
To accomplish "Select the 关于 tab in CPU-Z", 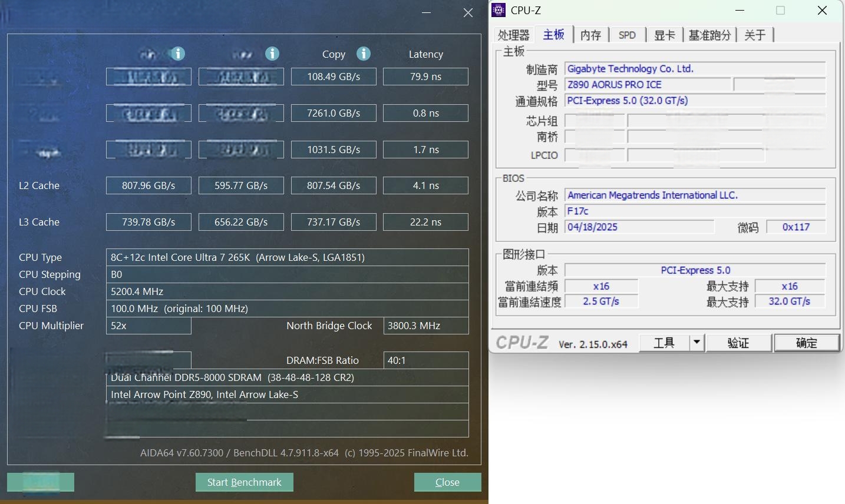I will point(755,35).
